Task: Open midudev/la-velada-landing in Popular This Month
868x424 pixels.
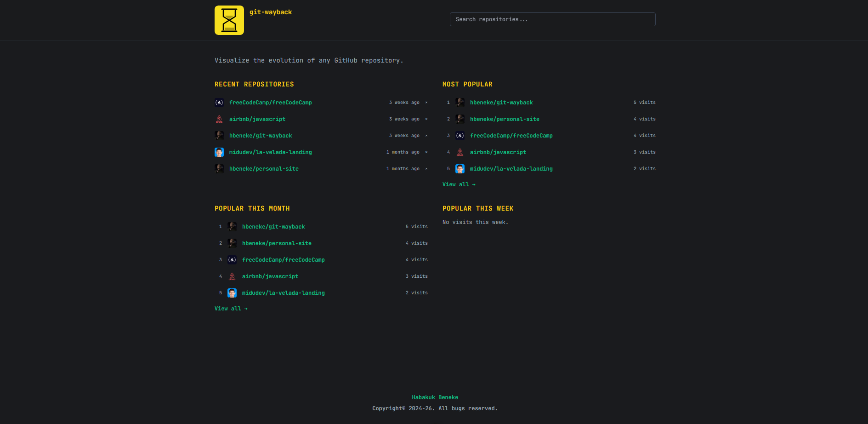Action: tap(284, 293)
